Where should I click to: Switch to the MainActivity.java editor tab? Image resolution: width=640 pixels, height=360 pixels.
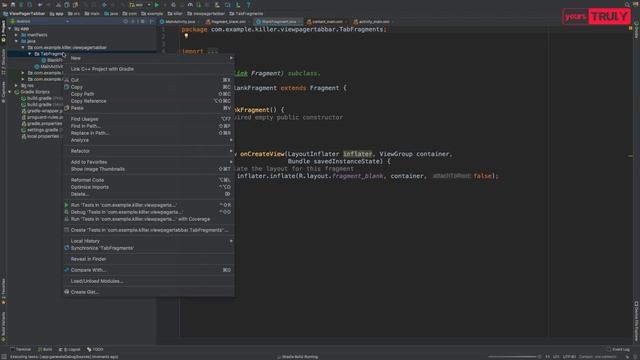click(x=178, y=22)
